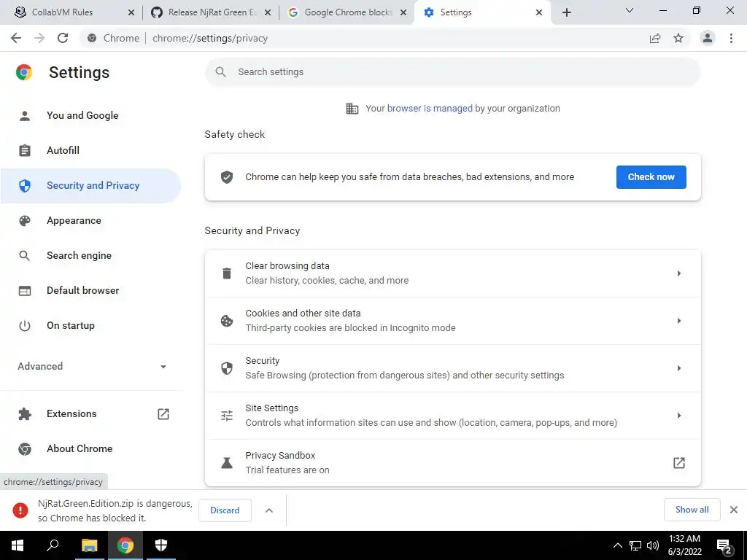Open the Appearance settings section
Image resolution: width=747 pixels, height=560 pixels.
click(x=90, y=220)
